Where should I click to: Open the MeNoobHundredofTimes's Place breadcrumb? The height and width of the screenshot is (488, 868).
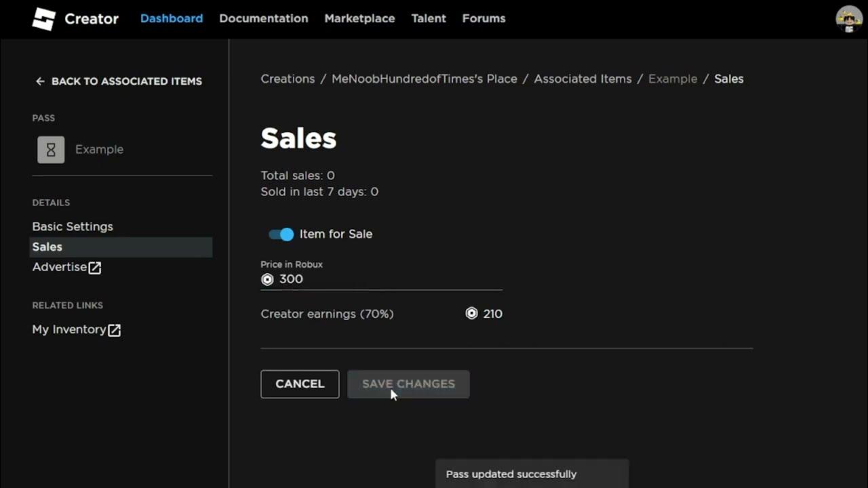tap(425, 79)
